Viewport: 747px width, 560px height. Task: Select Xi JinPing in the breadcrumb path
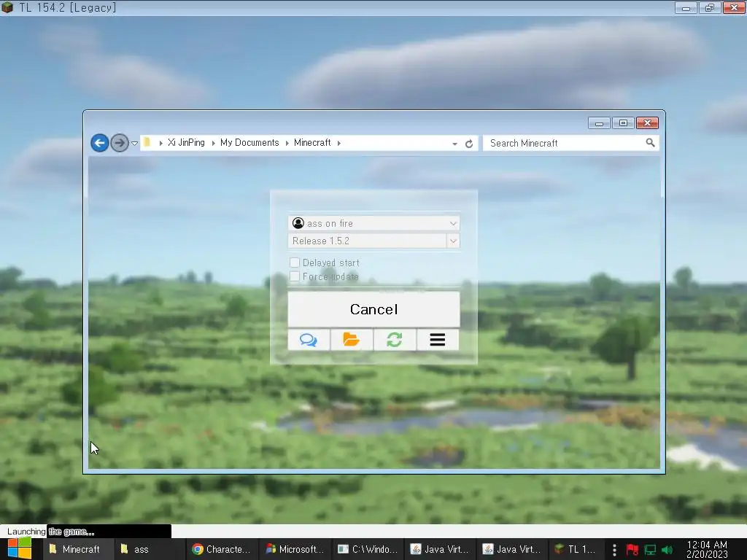186,143
